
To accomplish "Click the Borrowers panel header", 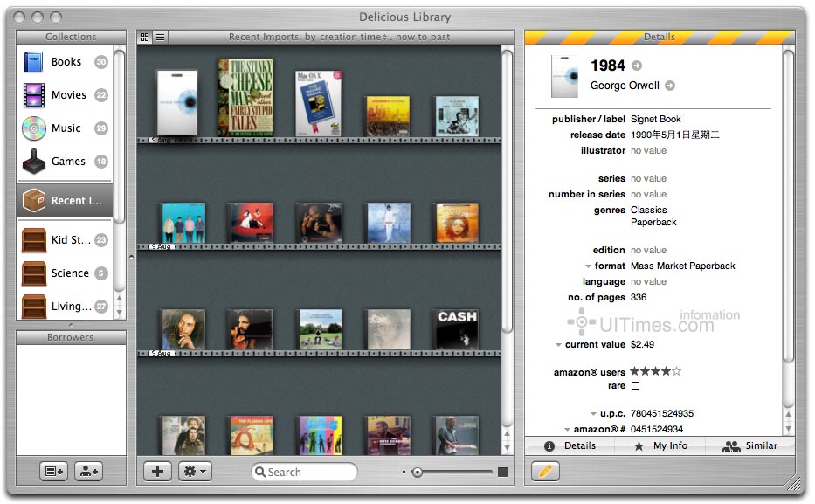I will click(x=71, y=337).
